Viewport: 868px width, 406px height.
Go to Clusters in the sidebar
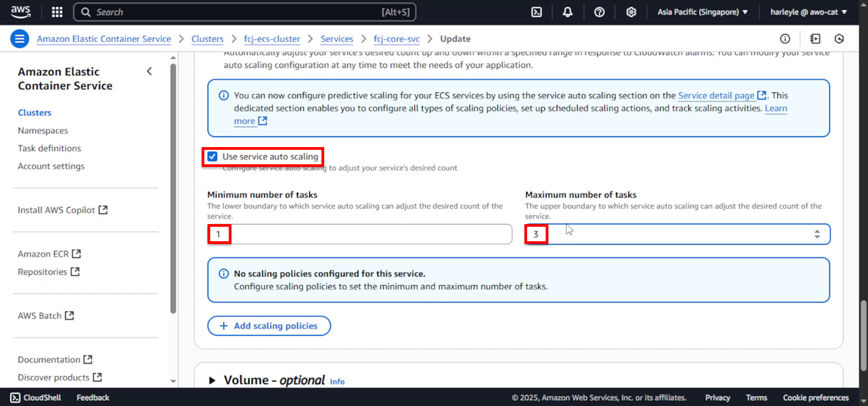34,113
